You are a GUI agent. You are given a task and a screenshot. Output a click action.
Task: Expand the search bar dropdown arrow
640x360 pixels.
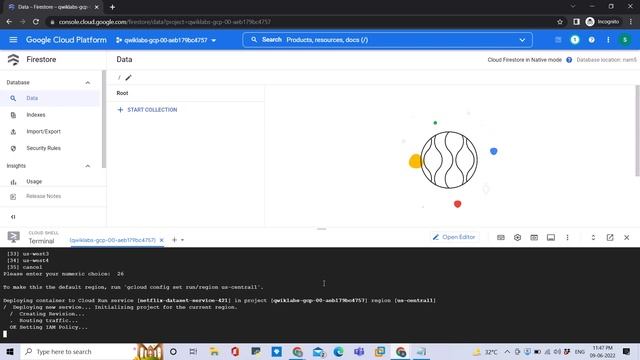pos(522,40)
